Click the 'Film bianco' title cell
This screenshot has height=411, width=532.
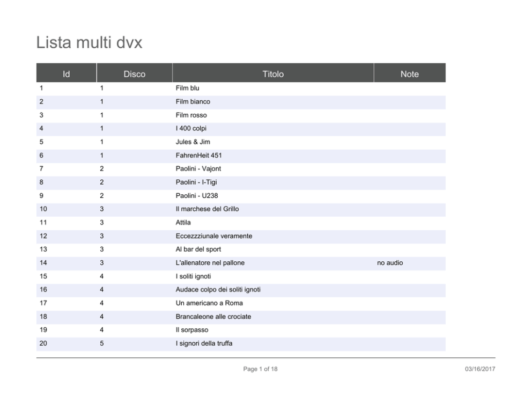coord(193,102)
